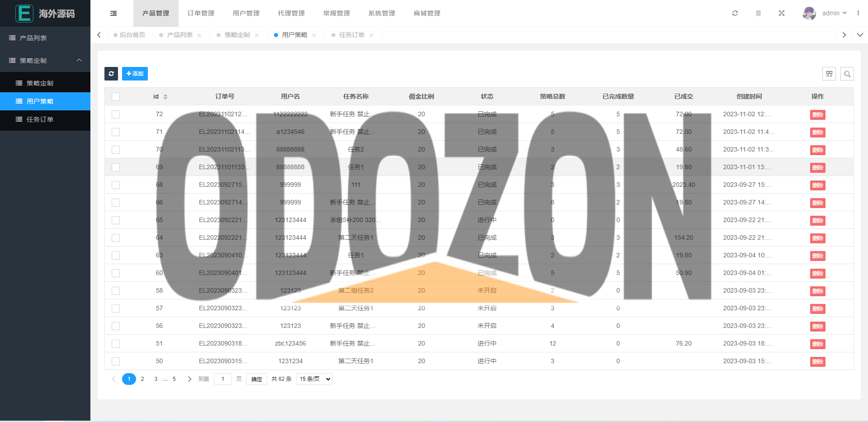Click the admin avatar image
This screenshot has width=868, height=422.
(809, 13)
